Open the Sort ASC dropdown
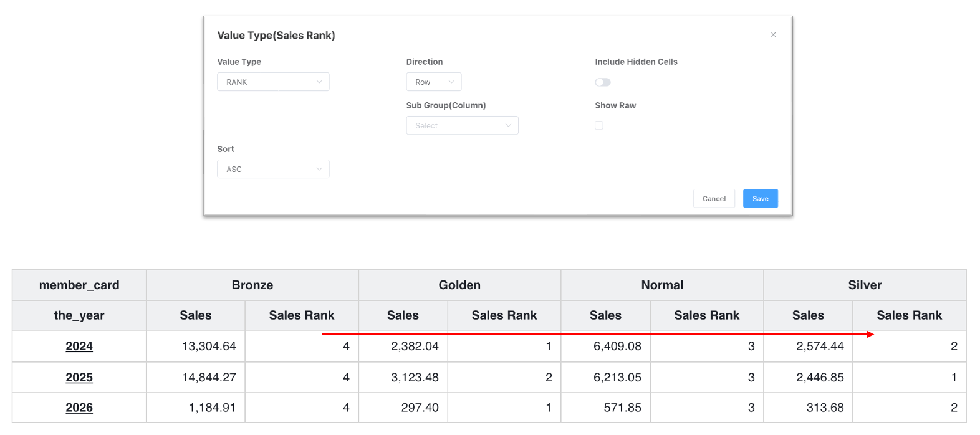 pos(273,169)
